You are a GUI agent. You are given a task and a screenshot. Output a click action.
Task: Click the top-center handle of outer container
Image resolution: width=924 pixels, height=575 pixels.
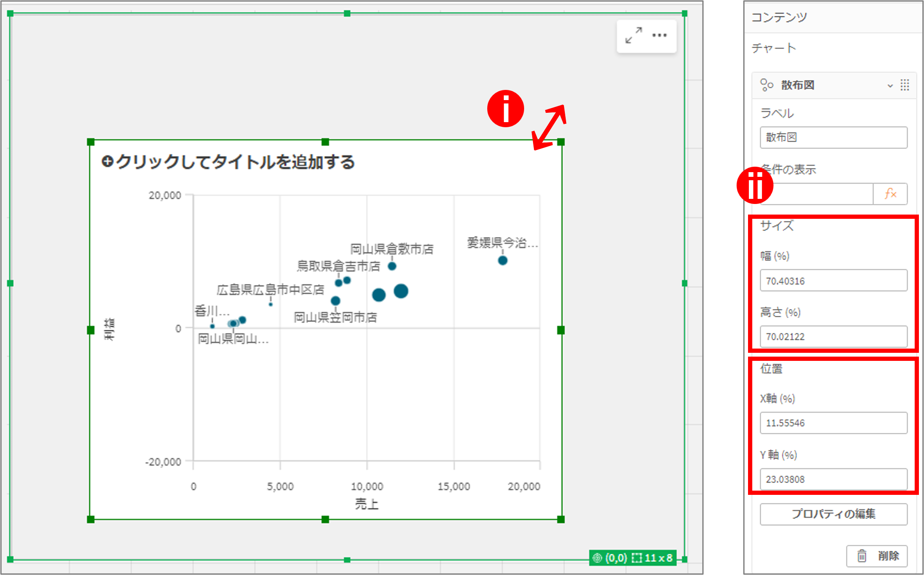click(x=347, y=14)
